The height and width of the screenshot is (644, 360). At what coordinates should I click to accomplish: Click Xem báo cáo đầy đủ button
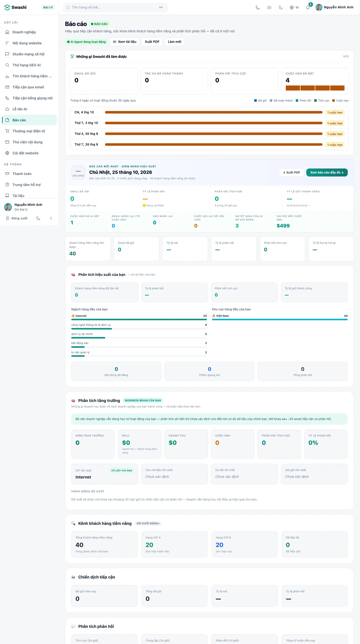pyautogui.click(x=327, y=172)
